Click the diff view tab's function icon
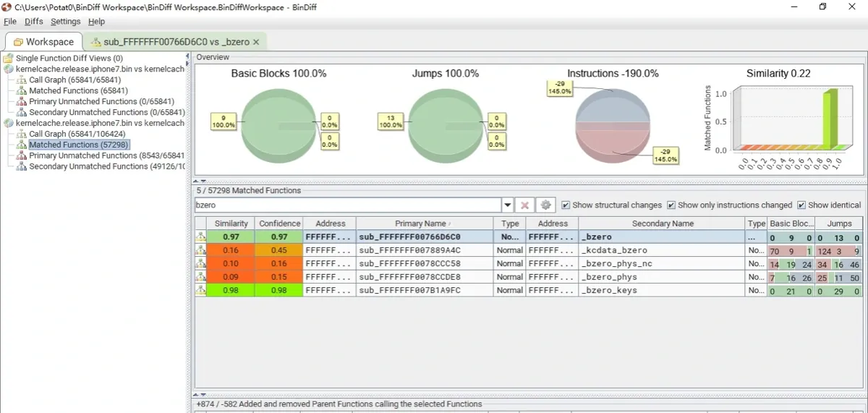Screen dimensions: 868x413 [95, 42]
